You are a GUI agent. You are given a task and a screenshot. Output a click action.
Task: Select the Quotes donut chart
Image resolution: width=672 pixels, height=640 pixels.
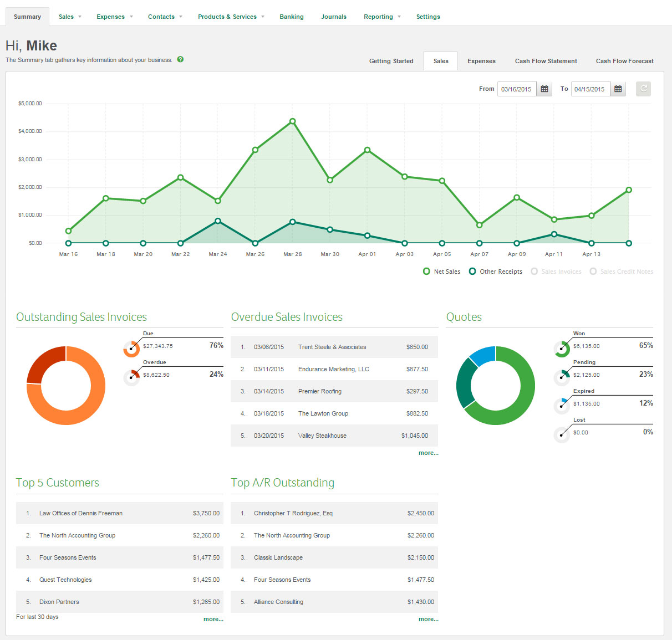[496, 386]
